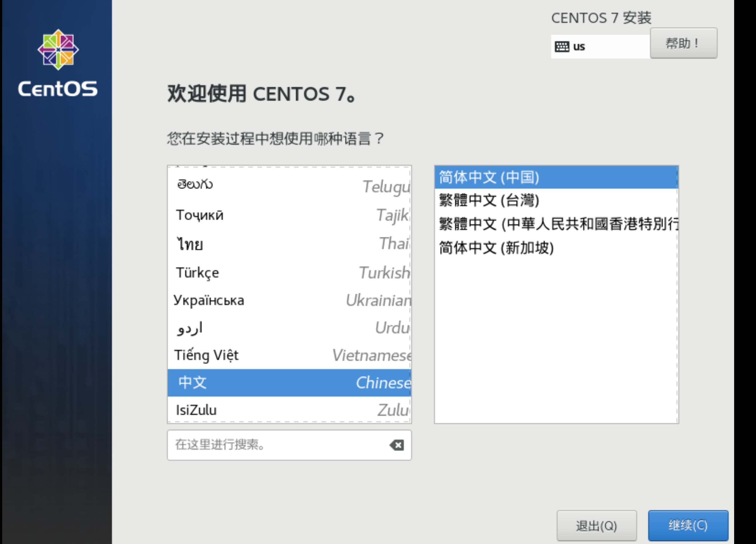The image size is (756, 544).
Task: Pick Türkçe Turkish language
Action: pos(289,273)
